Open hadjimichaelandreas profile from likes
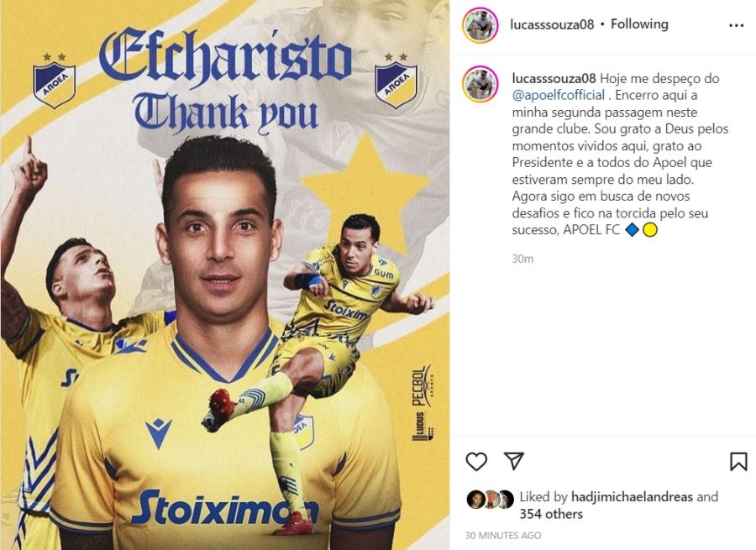 [632, 496]
